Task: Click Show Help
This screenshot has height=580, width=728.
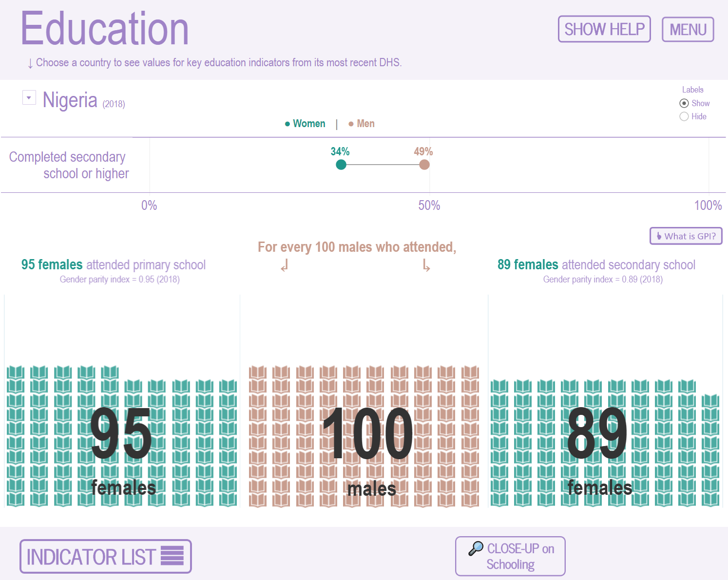Action: pos(604,29)
